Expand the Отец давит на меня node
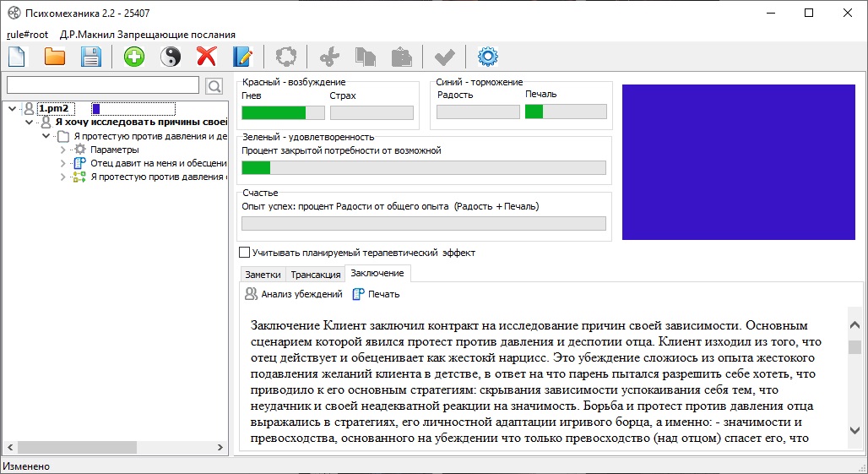Viewport: 868px width, 474px height. [x=62, y=163]
